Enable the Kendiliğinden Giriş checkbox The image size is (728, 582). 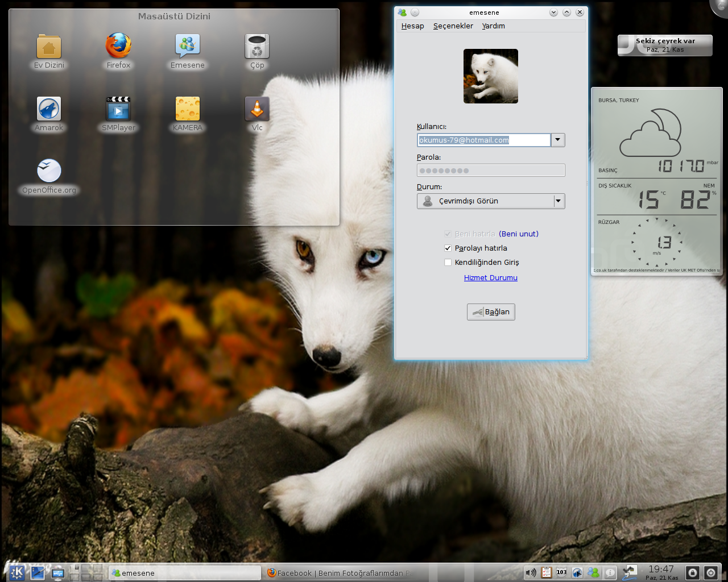tap(448, 263)
